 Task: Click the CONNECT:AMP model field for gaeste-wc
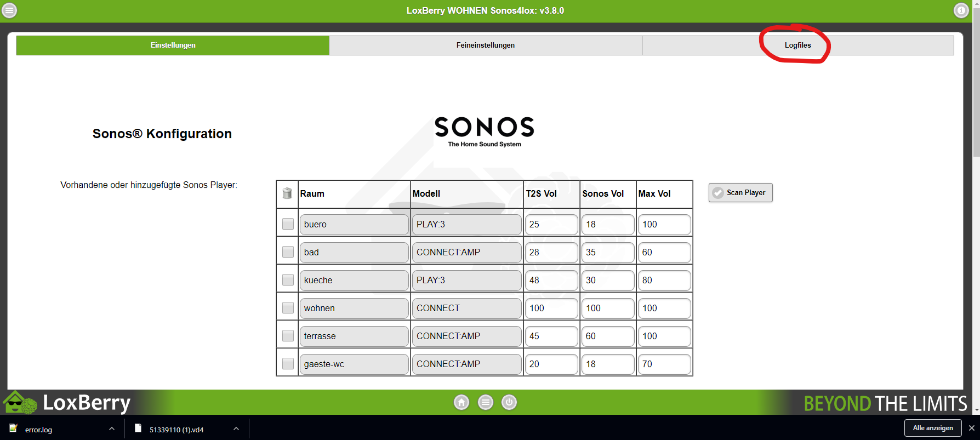[467, 364]
